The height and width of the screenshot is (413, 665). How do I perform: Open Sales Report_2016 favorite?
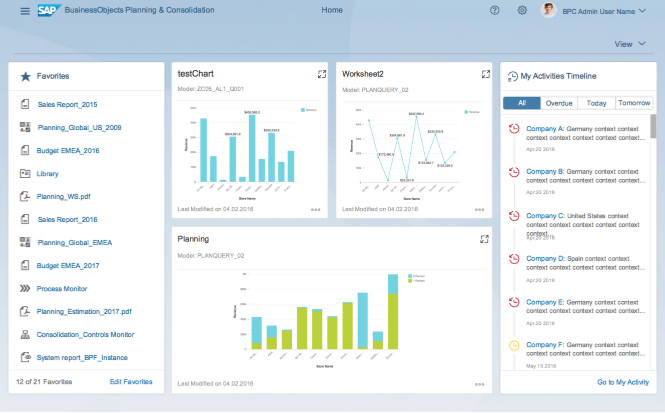(x=67, y=219)
